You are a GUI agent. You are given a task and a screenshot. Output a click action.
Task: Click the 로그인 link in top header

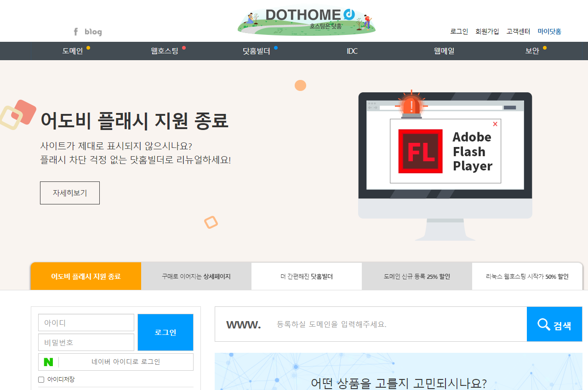click(459, 31)
